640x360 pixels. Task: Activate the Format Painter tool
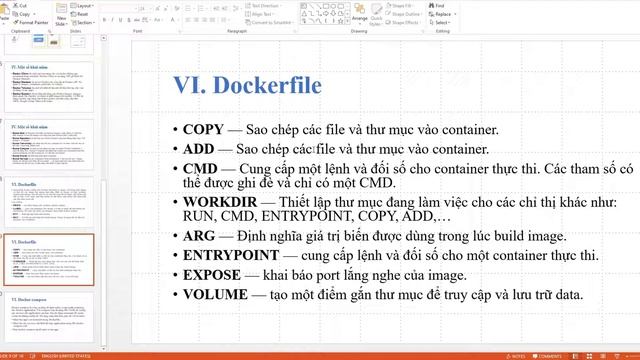31,22
